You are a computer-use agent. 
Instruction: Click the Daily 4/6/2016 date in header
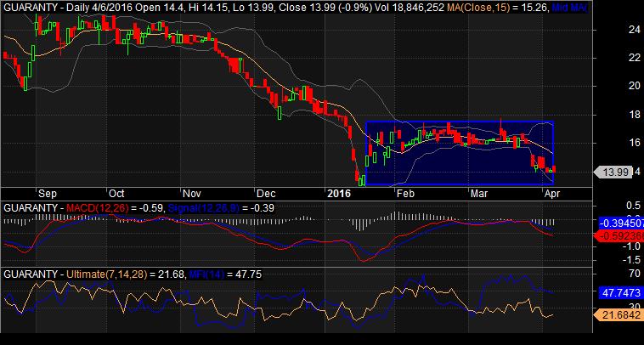pyautogui.click(x=99, y=7)
